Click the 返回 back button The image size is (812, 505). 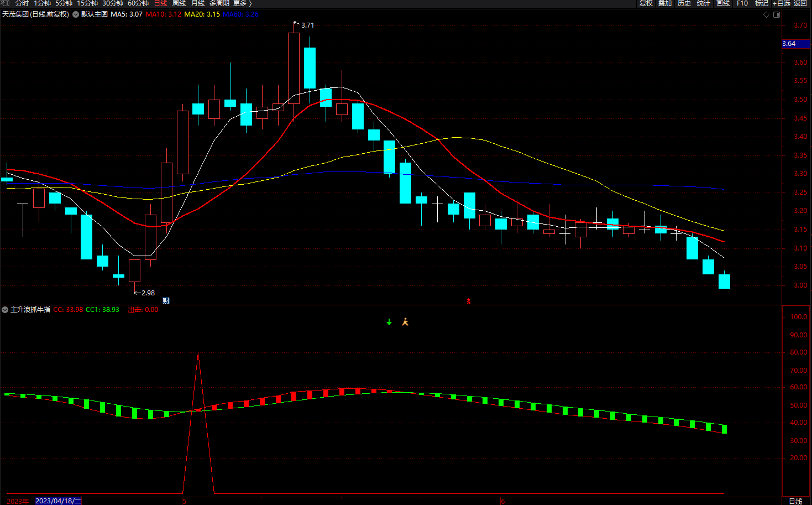(x=800, y=3)
